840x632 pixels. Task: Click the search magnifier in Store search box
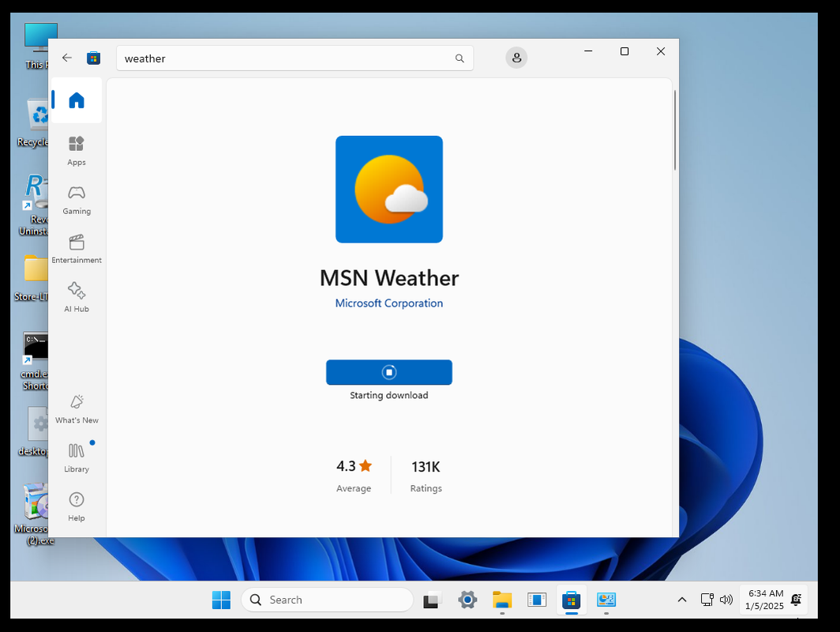click(x=459, y=58)
